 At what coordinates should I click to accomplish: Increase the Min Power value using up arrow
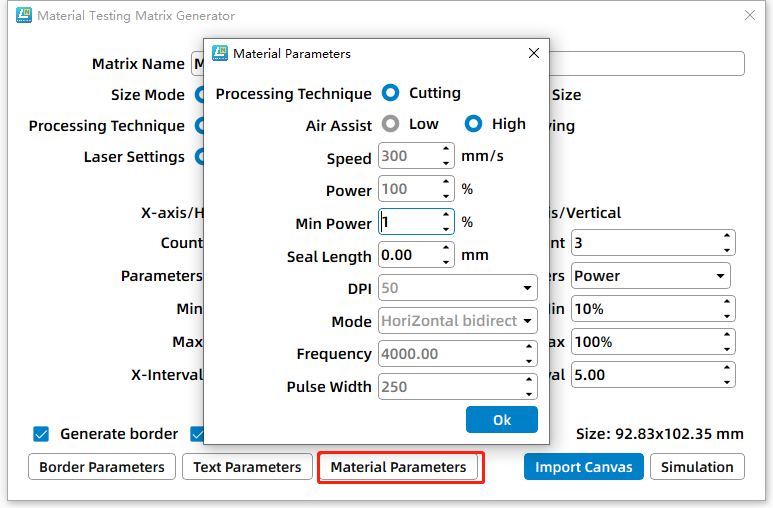(446, 216)
